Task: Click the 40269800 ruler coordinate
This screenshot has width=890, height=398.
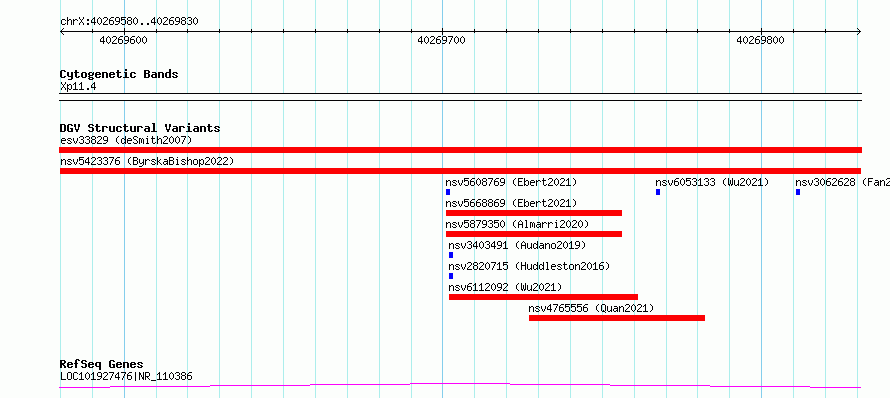Action: (761, 40)
